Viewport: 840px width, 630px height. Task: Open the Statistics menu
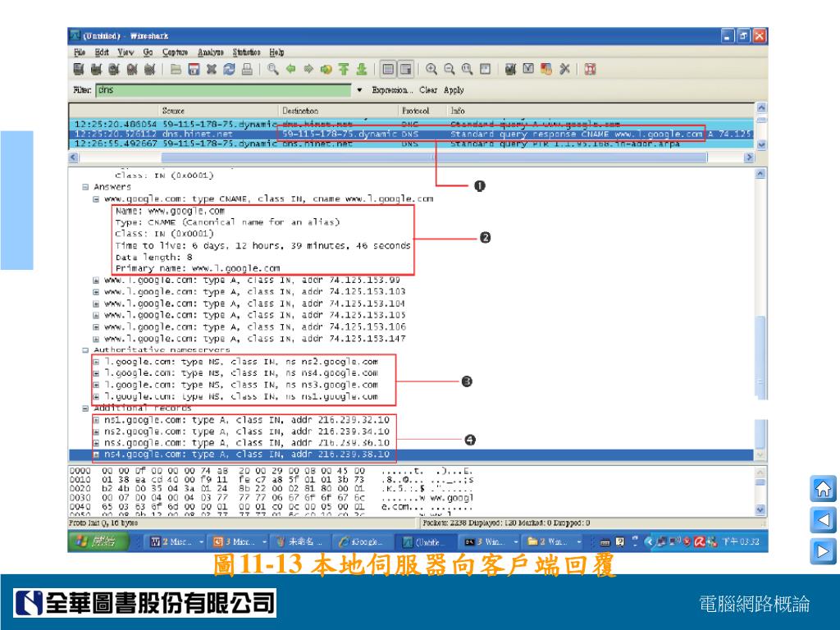pos(246,52)
